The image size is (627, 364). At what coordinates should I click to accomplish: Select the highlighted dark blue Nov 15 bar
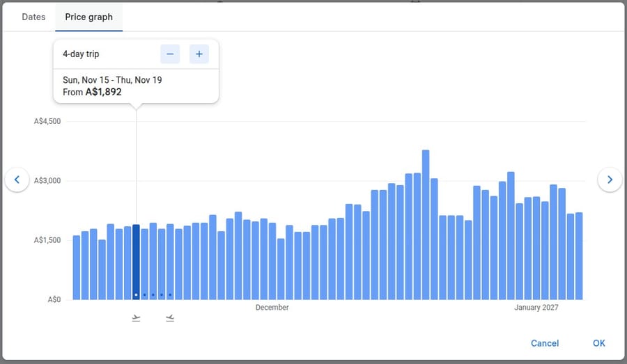pyautogui.click(x=136, y=262)
